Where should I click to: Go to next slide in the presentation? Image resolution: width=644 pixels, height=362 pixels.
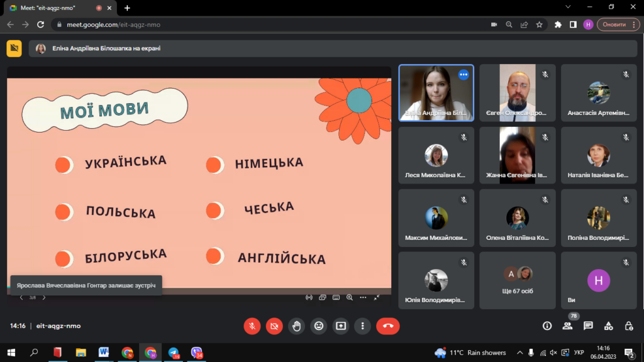pyautogui.click(x=44, y=297)
